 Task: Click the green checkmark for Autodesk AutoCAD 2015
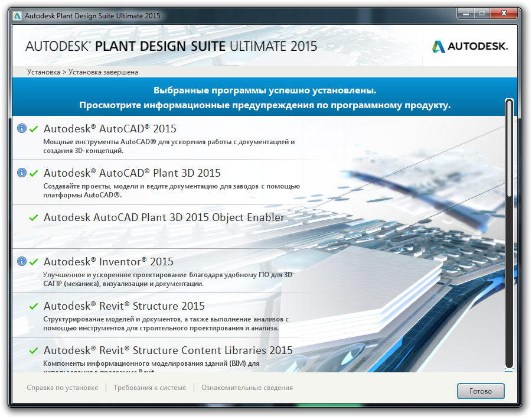coord(34,129)
